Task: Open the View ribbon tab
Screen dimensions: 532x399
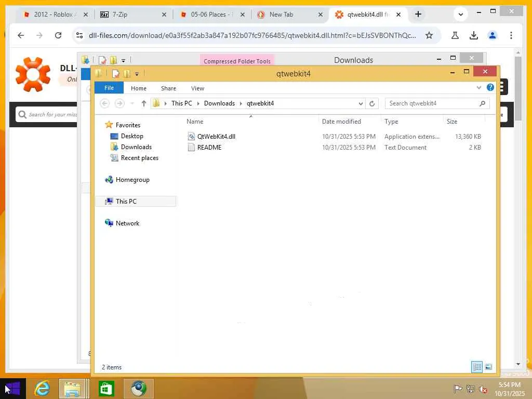Action: pyautogui.click(x=197, y=88)
